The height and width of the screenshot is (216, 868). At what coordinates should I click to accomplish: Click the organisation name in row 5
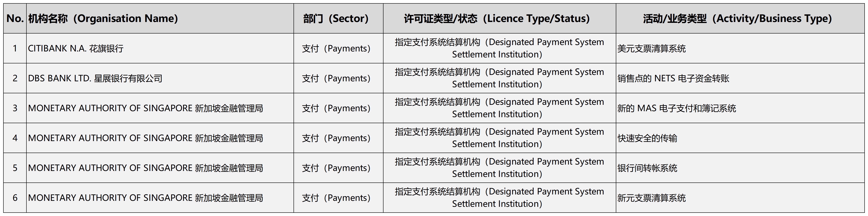coord(160,168)
